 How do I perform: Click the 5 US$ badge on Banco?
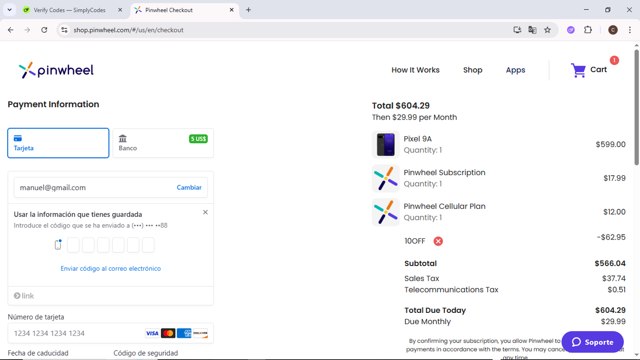pos(198,139)
